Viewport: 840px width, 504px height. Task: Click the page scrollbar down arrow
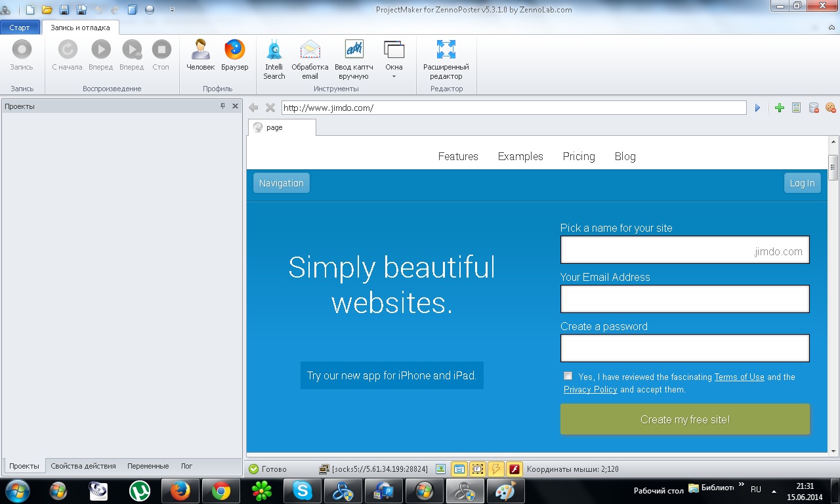point(833,451)
